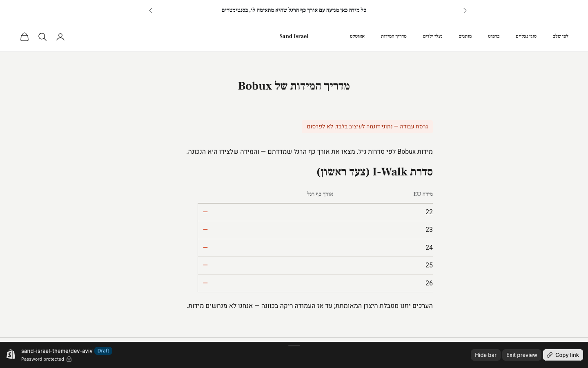
Task: Click the אורך כף רגל column header
Action: 320,194
